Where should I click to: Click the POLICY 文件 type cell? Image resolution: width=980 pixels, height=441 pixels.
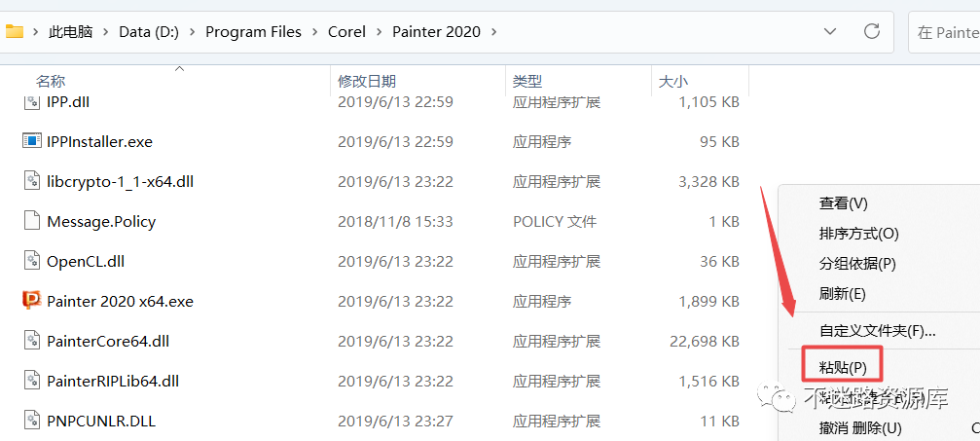555,221
